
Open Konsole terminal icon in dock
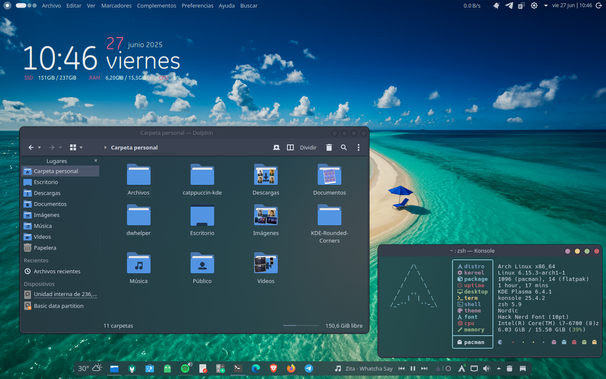238,369
